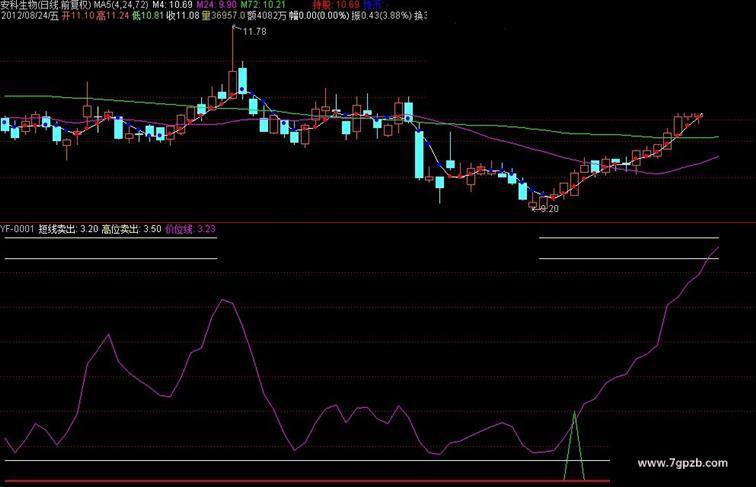This screenshot has width=756, height=487.
Task: Click the green M72: 10.21 label
Action: point(263,5)
